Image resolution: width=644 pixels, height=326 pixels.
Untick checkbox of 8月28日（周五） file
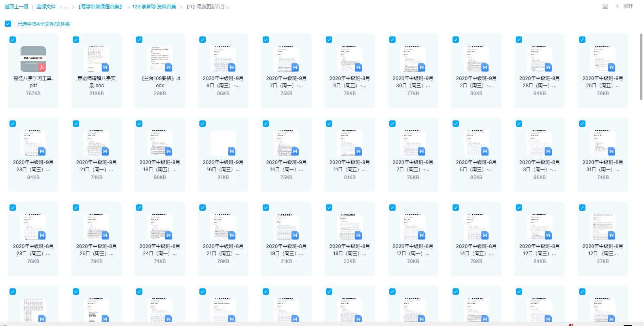pos(13,208)
